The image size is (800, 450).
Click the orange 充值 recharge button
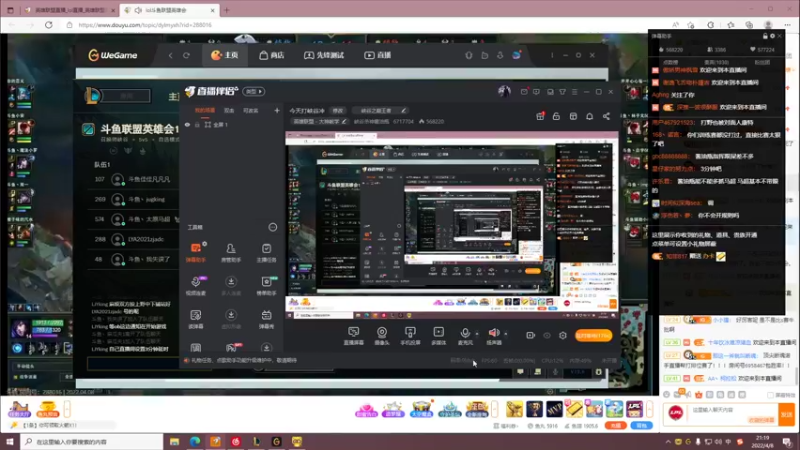[615, 426]
